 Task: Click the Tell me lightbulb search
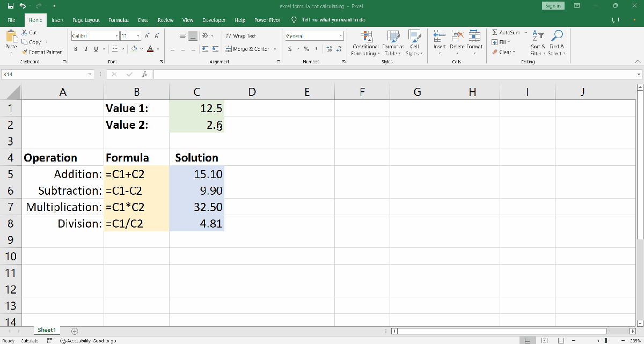tap(294, 20)
